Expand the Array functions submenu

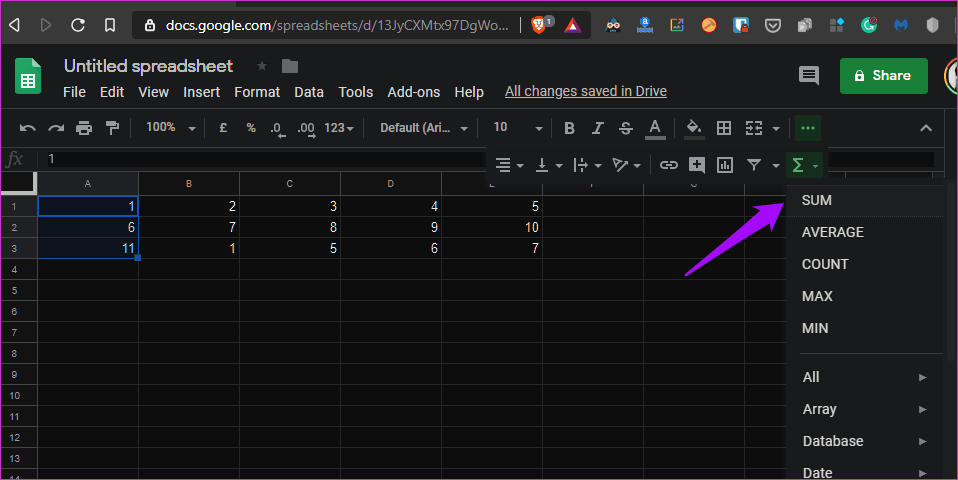pyautogui.click(x=865, y=409)
